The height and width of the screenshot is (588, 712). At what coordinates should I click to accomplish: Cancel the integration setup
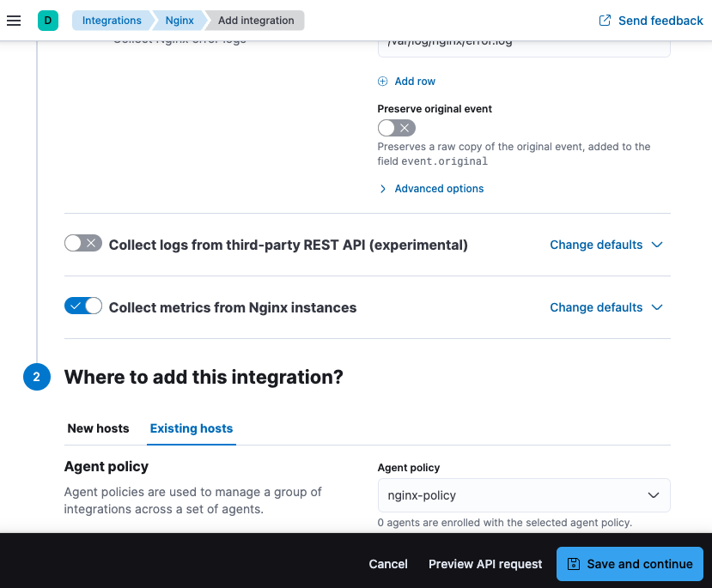[387, 564]
